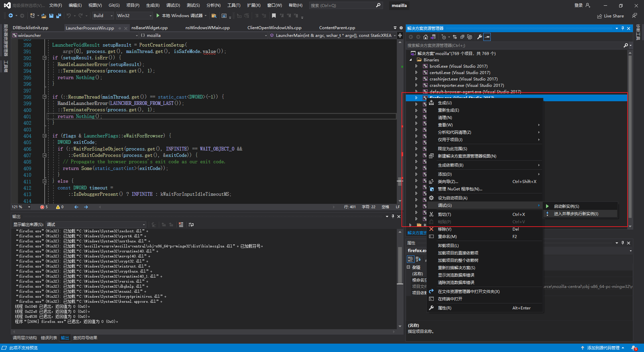Switch views icon in Solution Explorer toolbar
644x352 pixels.
coord(433,37)
